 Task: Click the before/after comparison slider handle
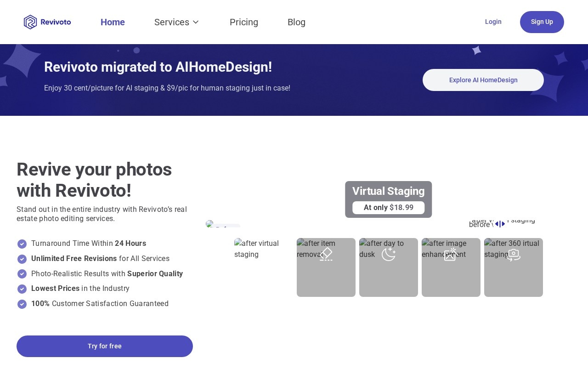click(500, 224)
